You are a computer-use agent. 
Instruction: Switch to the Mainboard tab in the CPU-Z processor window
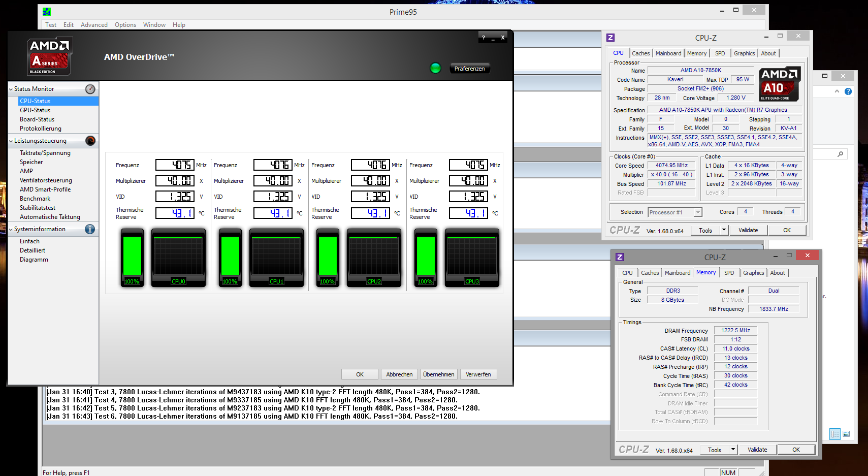668,53
